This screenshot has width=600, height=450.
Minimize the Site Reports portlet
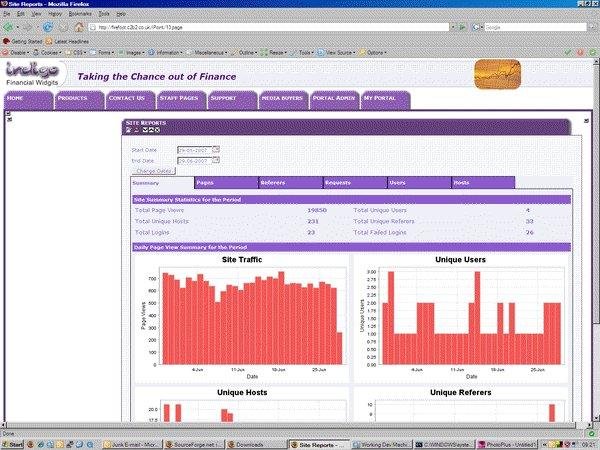pos(145,130)
